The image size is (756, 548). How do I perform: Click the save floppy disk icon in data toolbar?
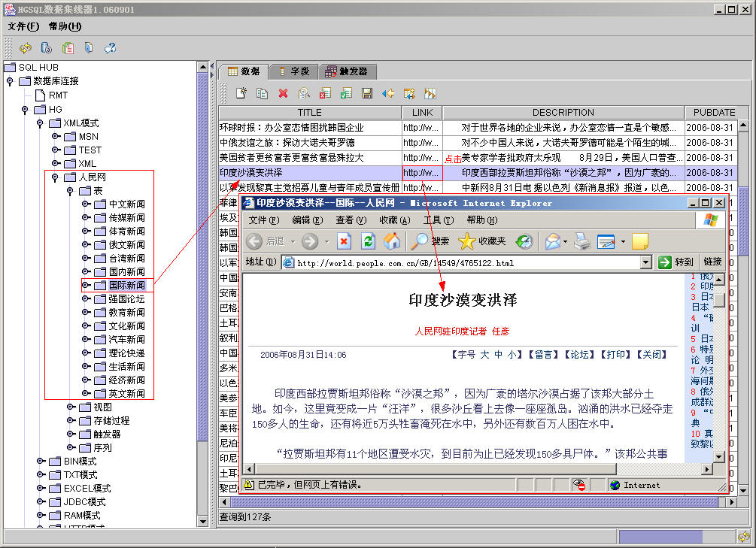point(367,93)
